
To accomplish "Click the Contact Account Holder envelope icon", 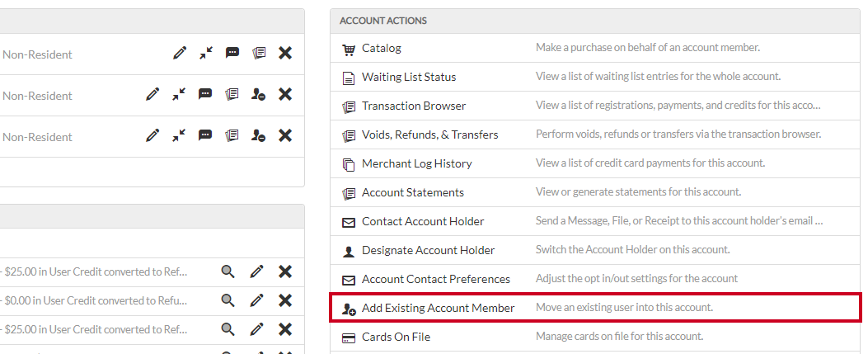I will click(x=348, y=223).
